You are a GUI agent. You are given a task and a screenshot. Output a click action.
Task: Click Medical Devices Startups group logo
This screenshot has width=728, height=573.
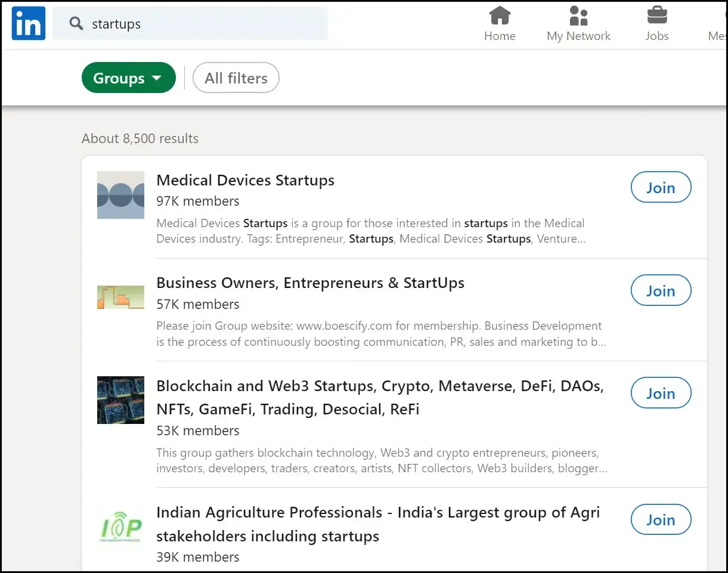click(x=120, y=195)
